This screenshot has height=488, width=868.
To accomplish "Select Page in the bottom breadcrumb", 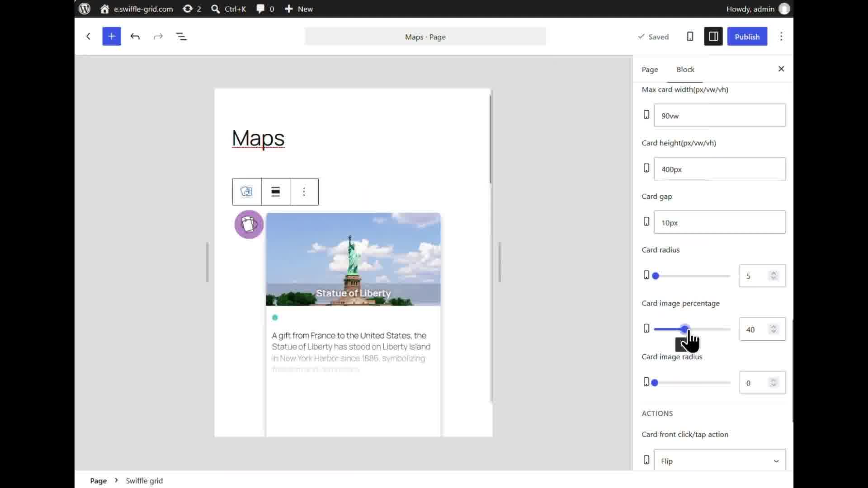I will [98, 481].
